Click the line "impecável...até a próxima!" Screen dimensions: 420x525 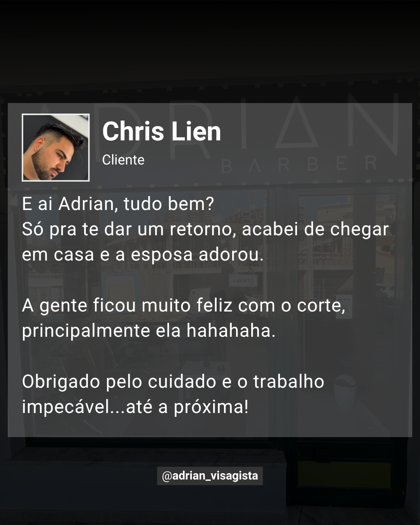135,407
